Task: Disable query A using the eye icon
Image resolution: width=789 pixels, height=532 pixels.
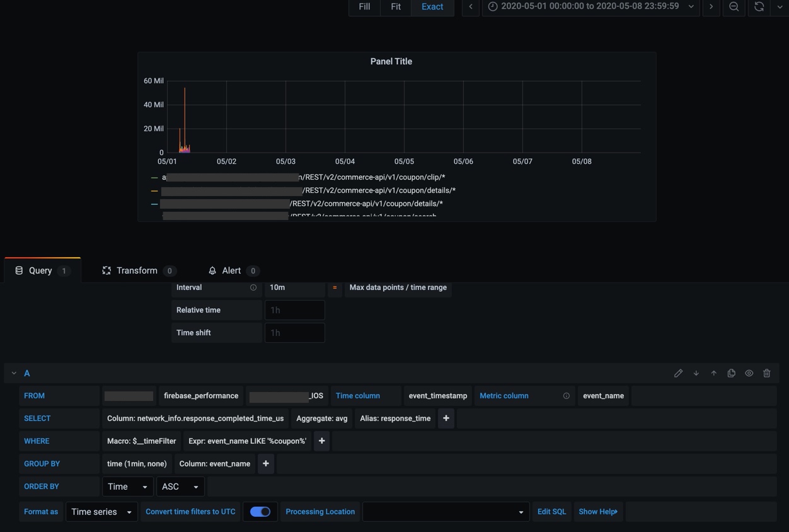Action: click(x=749, y=373)
